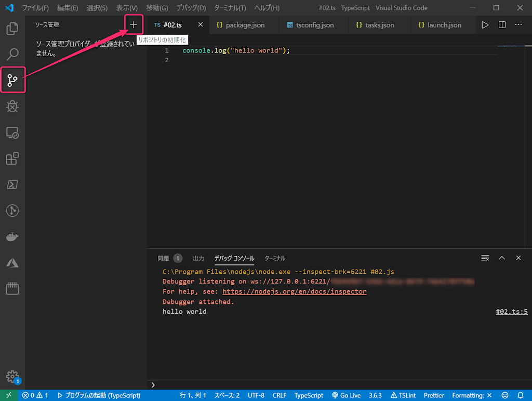Select the デバッグ コンソール panel tab
This screenshot has width=532, height=401.
[x=234, y=258]
